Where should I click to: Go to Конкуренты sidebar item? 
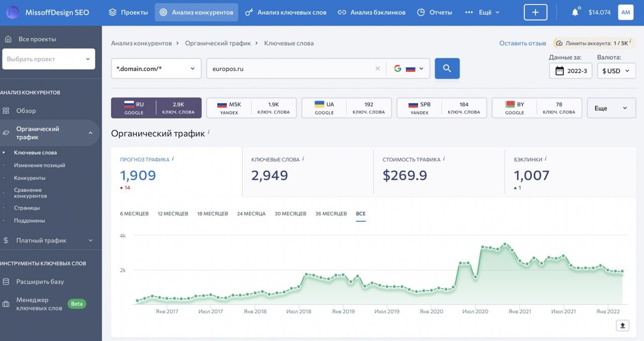click(30, 178)
